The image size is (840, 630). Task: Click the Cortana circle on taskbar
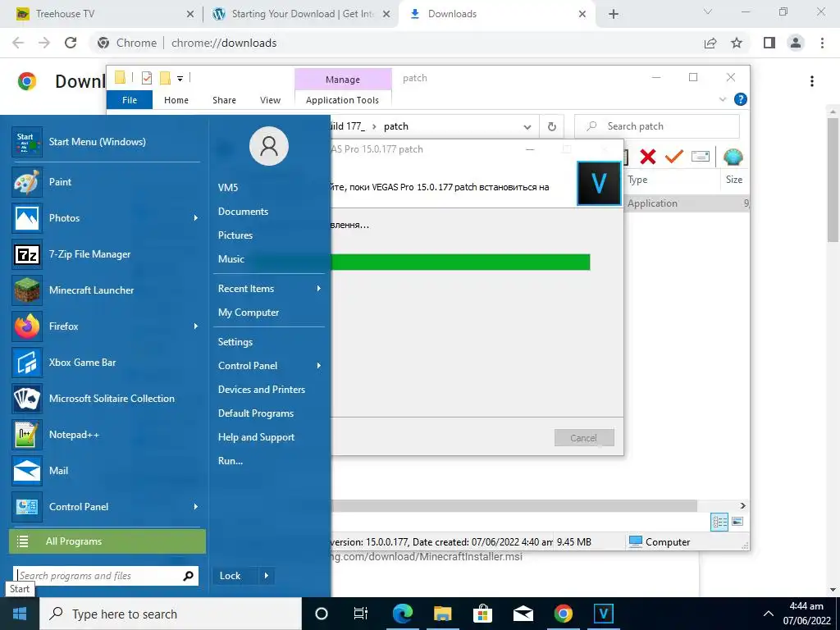(322, 614)
